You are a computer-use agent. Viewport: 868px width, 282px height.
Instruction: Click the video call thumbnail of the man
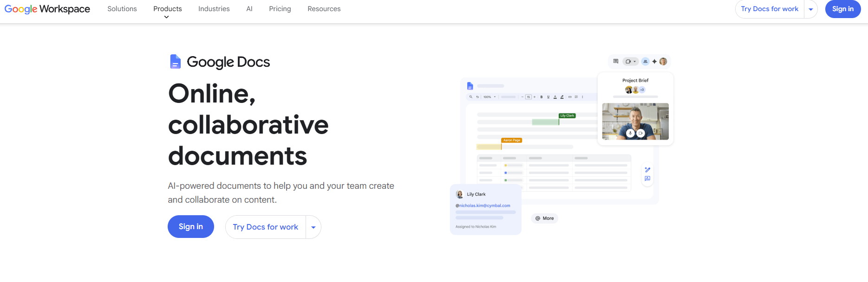click(635, 122)
